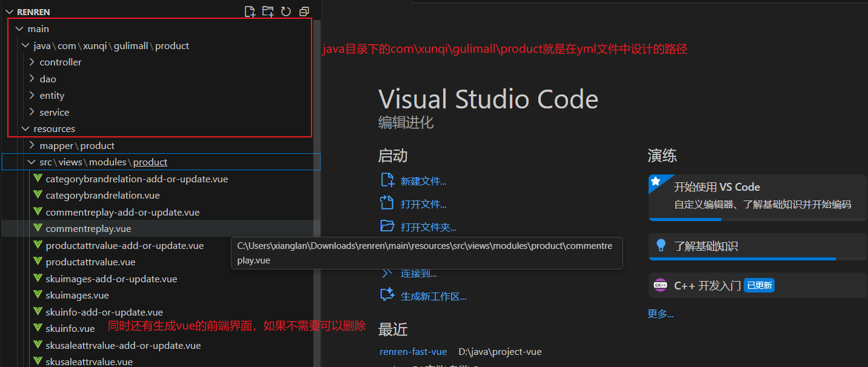This screenshot has height=367, width=868.
Task: Open productattrvalue.vue file
Action: pyautogui.click(x=90, y=262)
